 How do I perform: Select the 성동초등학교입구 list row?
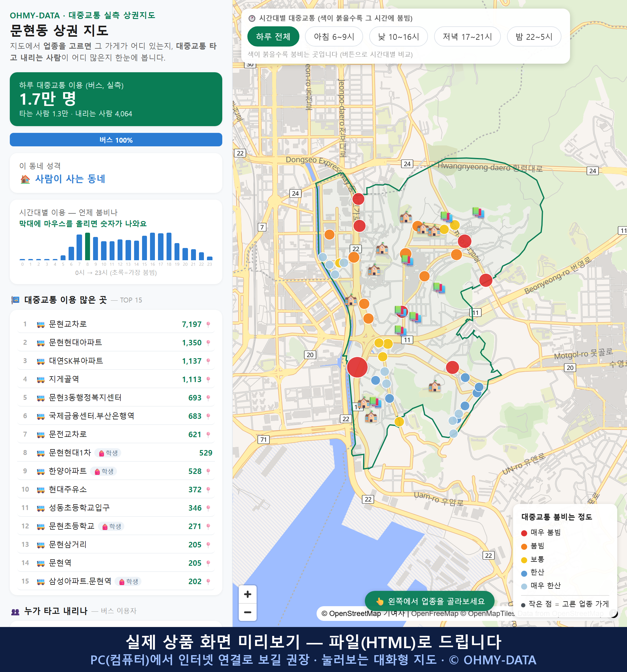pos(116,508)
